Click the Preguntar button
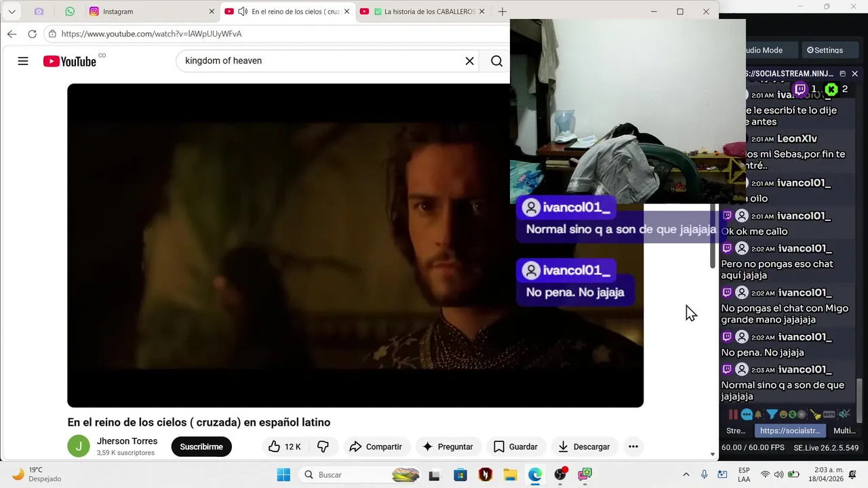This screenshot has width=868, height=488. click(448, 447)
